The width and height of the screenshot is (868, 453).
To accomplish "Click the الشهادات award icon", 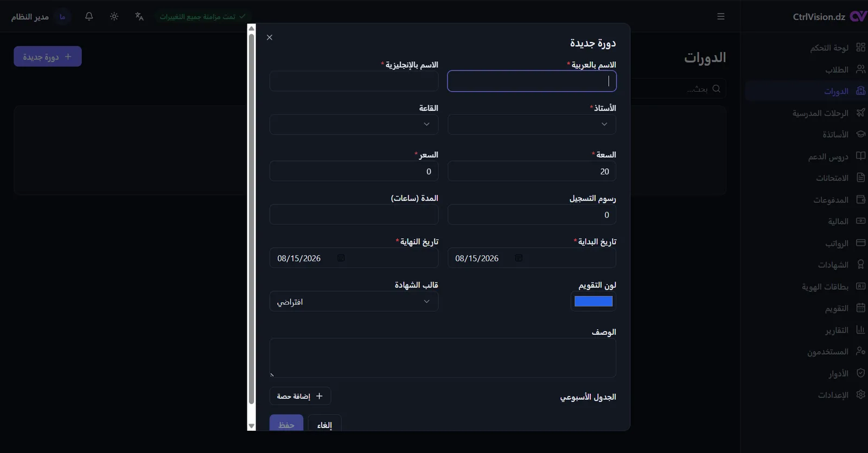I will pyautogui.click(x=860, y=265).
